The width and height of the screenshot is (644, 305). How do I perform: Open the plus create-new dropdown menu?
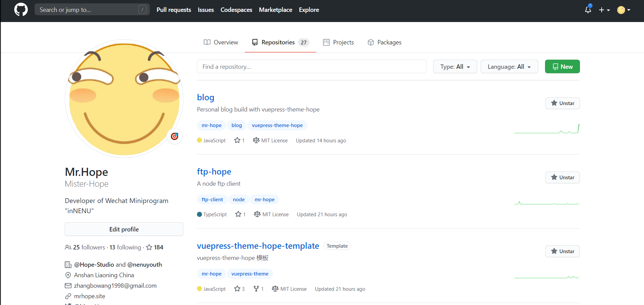(x=604, y=10)
